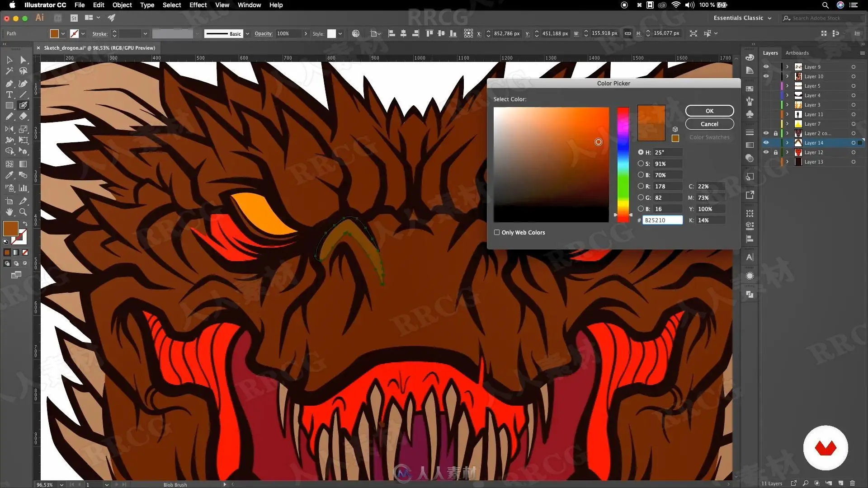
Task: Select the Zoom tool
Action: (x=23, y=212)
